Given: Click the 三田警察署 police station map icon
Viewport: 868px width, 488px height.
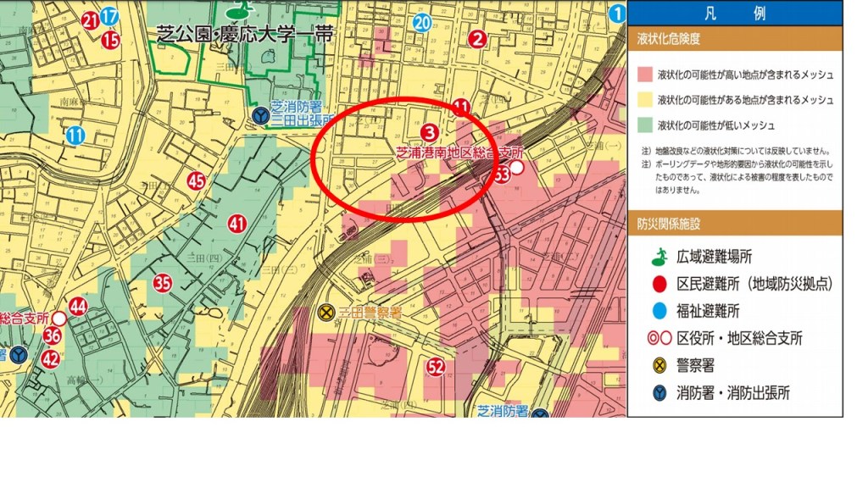Looking at the screenshot, I should 325,312.
